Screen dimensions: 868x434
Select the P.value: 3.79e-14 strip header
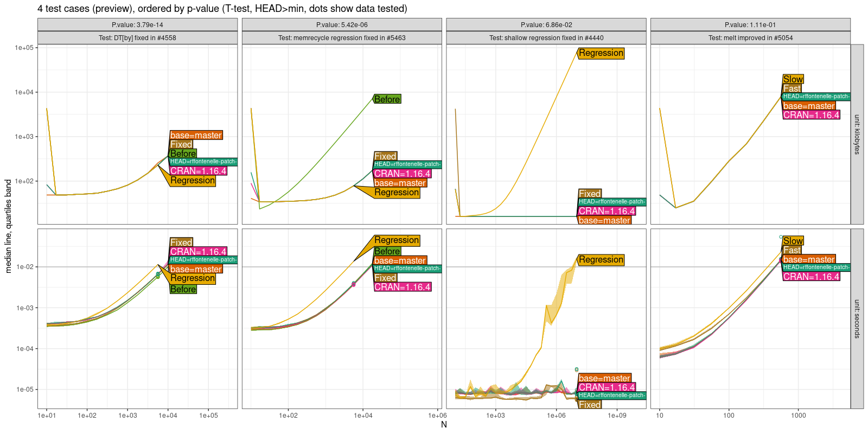pyautogui.click(x=137, y=24)
